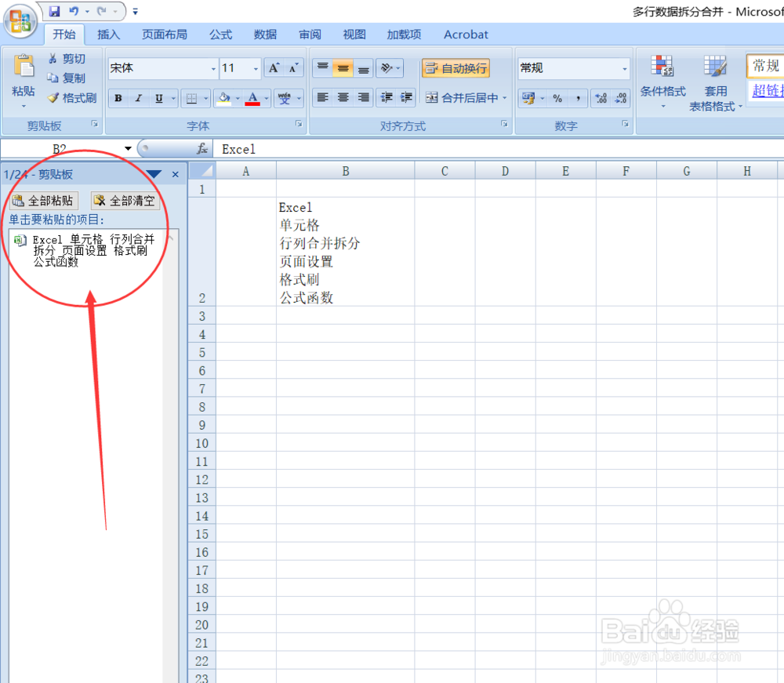
Task: Decrease font size with the small A
Action: click(293, 68)
